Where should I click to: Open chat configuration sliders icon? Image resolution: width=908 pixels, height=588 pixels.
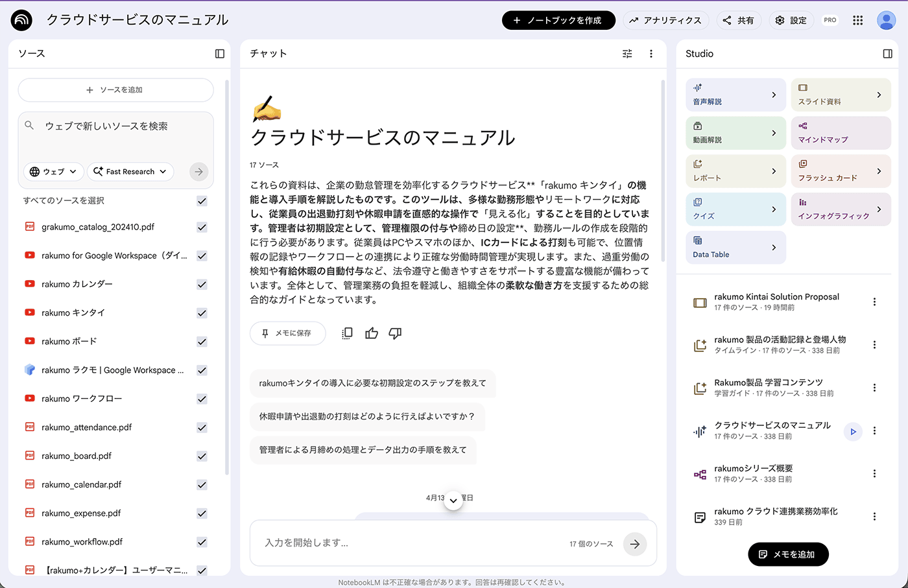point(627,54)
